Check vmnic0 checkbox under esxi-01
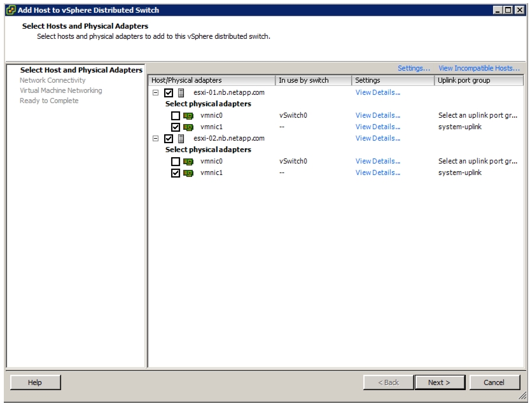Image resolution: width=530 pixels, height=420 pixels. (176, 116)
